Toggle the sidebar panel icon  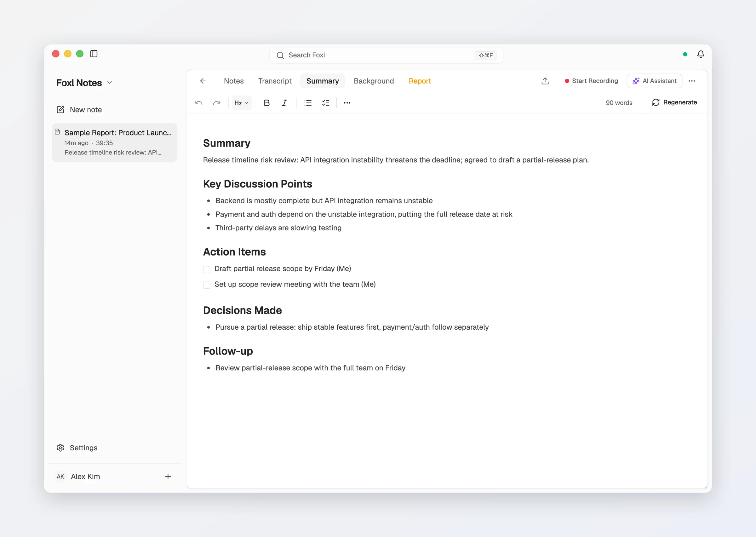[94, 54]
